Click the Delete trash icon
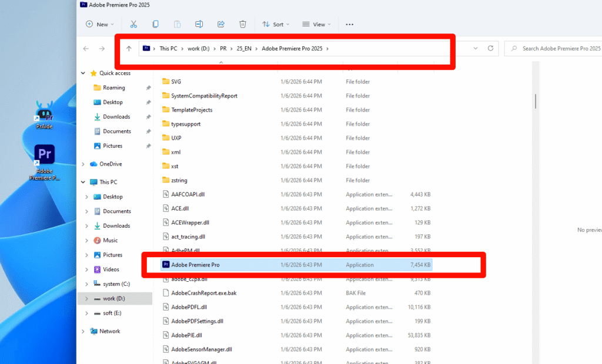This screenshot has width=602, height=364. click(x=242, y=24)
